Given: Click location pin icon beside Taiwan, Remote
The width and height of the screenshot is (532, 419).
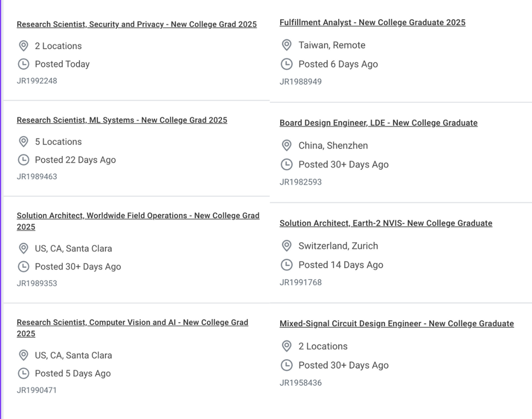Looking at the screenshot, I should click(287, 45).
